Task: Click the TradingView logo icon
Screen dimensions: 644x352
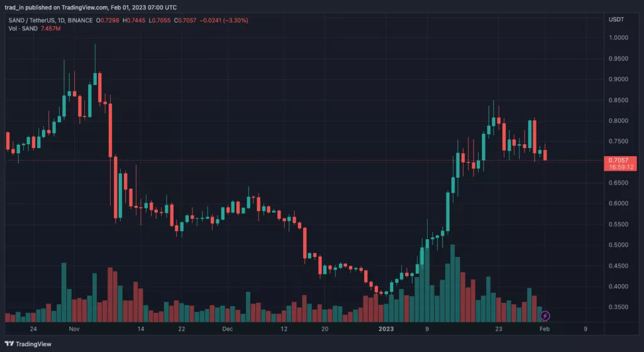Action: click(9, 344)
